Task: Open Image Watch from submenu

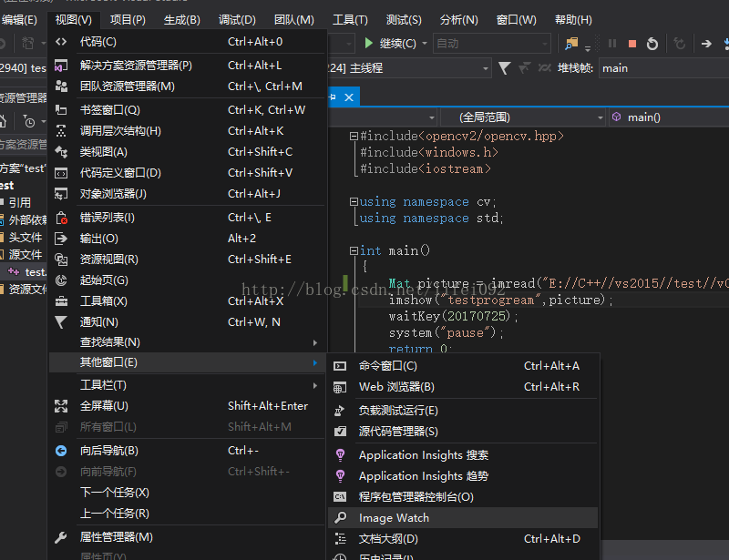Action: point(463,518)
